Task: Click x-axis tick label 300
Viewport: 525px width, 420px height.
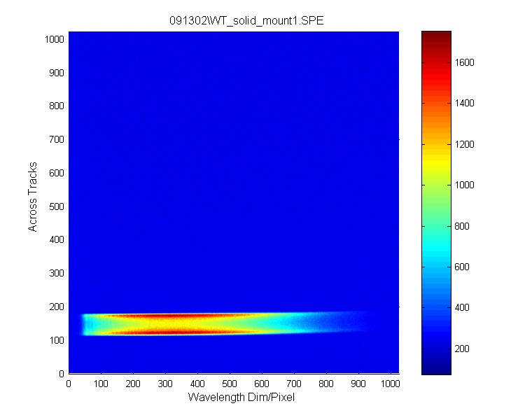Action: coord(165,384)
